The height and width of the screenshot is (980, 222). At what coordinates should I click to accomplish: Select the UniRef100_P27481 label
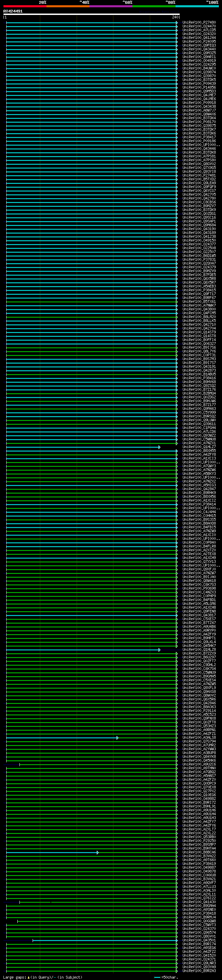(x=199, y=175)
